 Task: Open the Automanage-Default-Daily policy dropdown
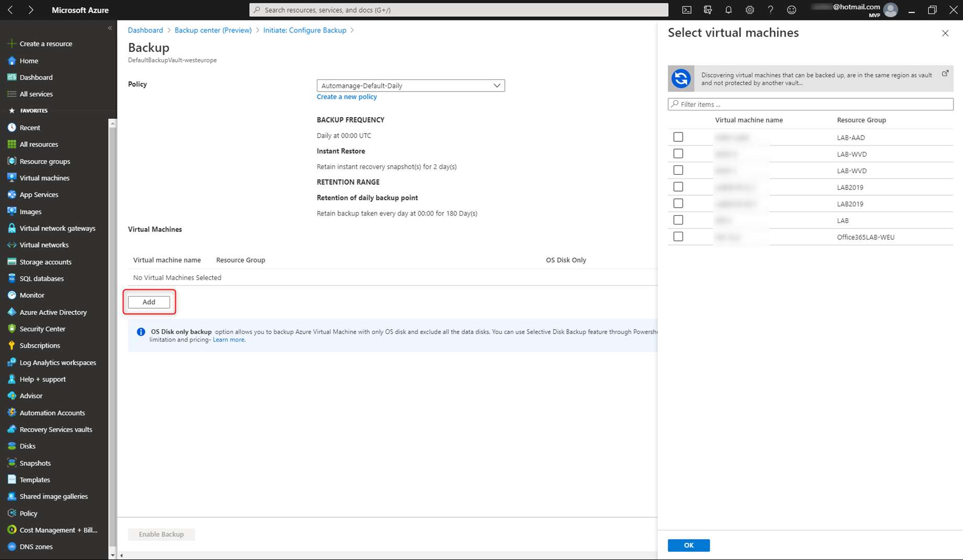(x=411, y=85)
